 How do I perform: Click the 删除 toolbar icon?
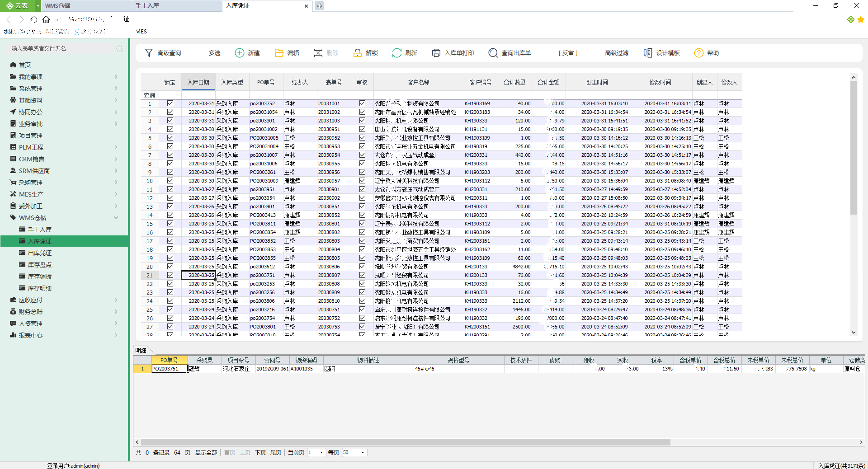318,53
